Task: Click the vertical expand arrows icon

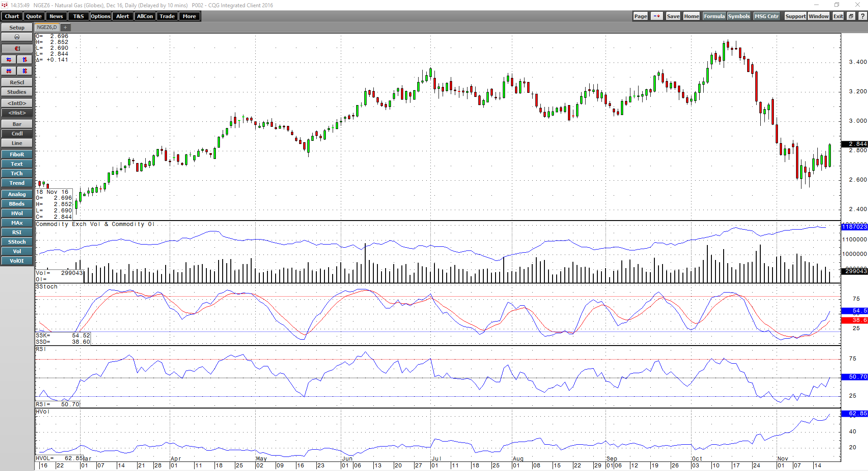Action: click(25, 60)
